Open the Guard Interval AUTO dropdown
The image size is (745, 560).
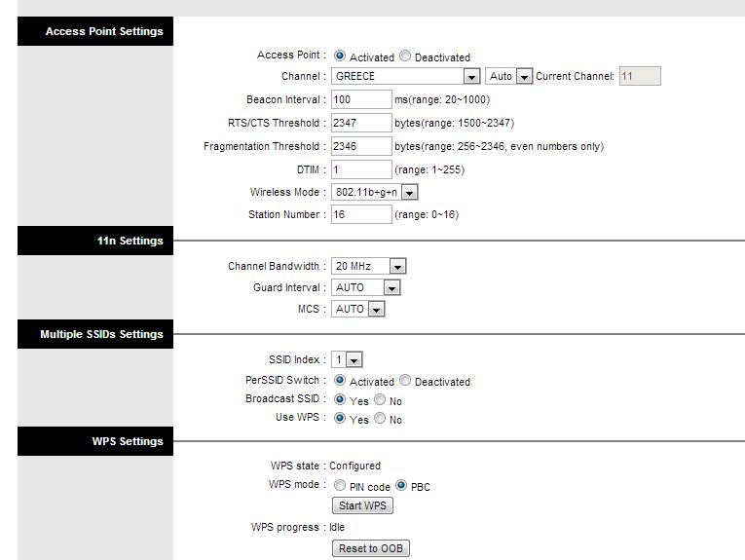[x=366, y=287]
